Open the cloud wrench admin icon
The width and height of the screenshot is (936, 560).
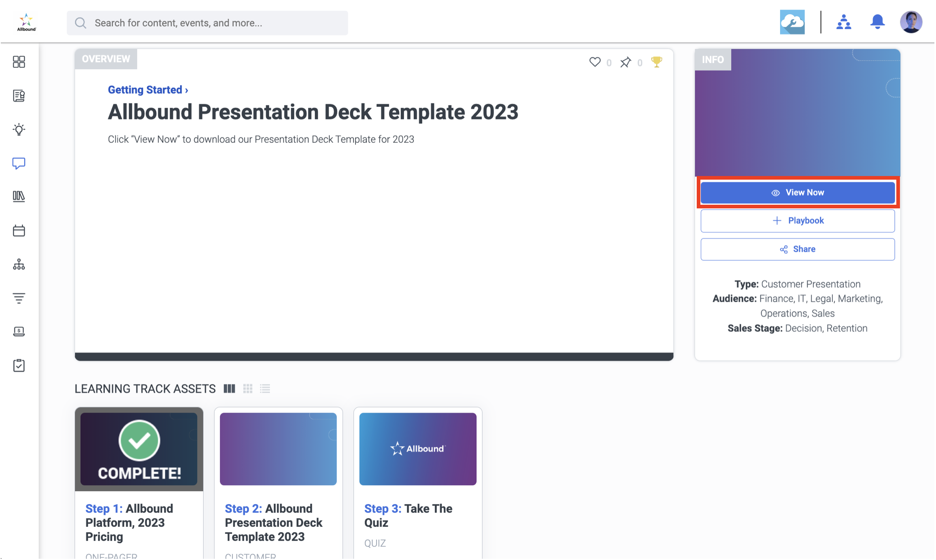(792, 22)
